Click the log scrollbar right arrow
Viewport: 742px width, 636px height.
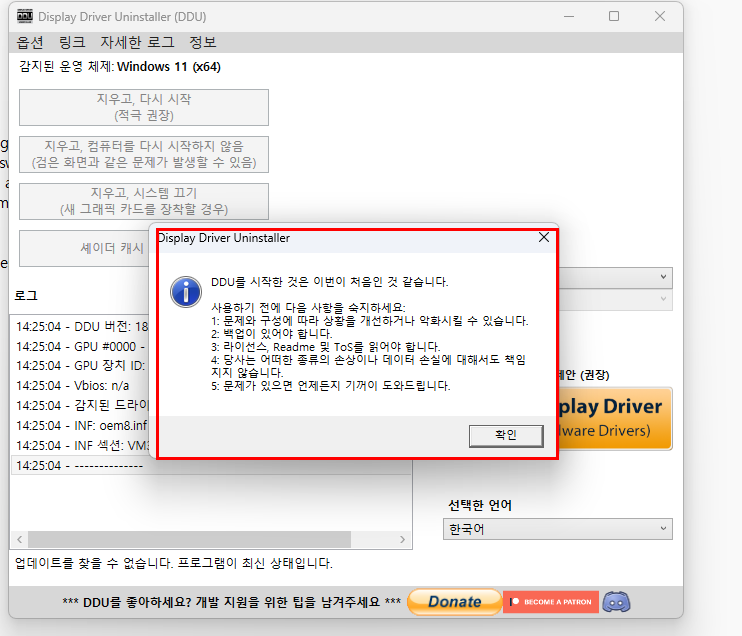coord(402,539)
